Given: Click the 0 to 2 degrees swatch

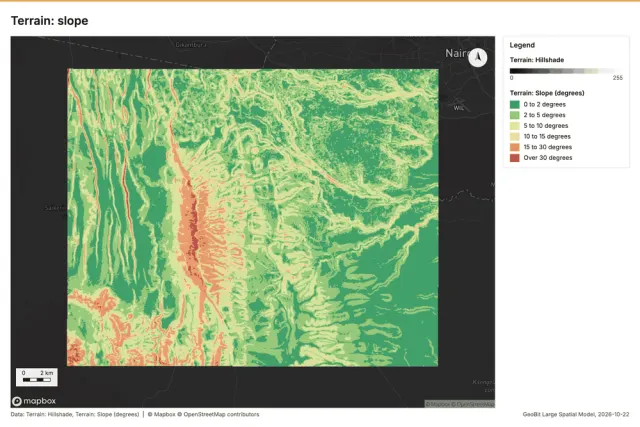Looking at the screenshot, I should 515,105.
